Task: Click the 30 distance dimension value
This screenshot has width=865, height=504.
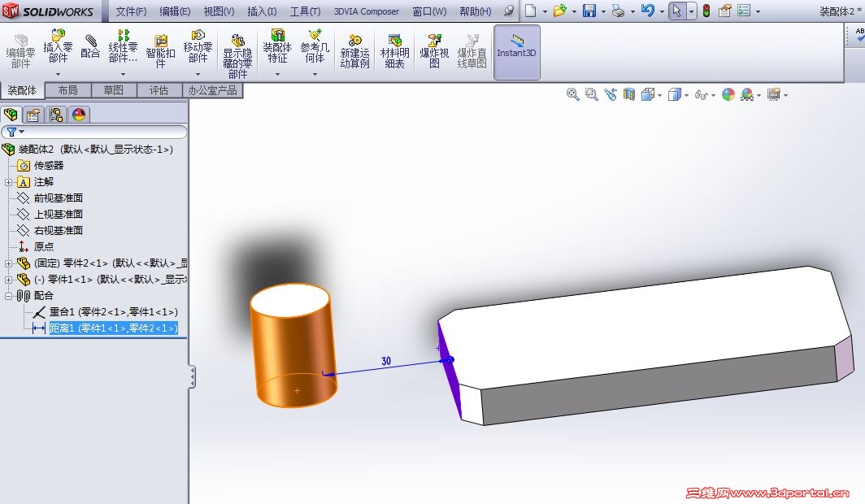Action: [386, 361]
